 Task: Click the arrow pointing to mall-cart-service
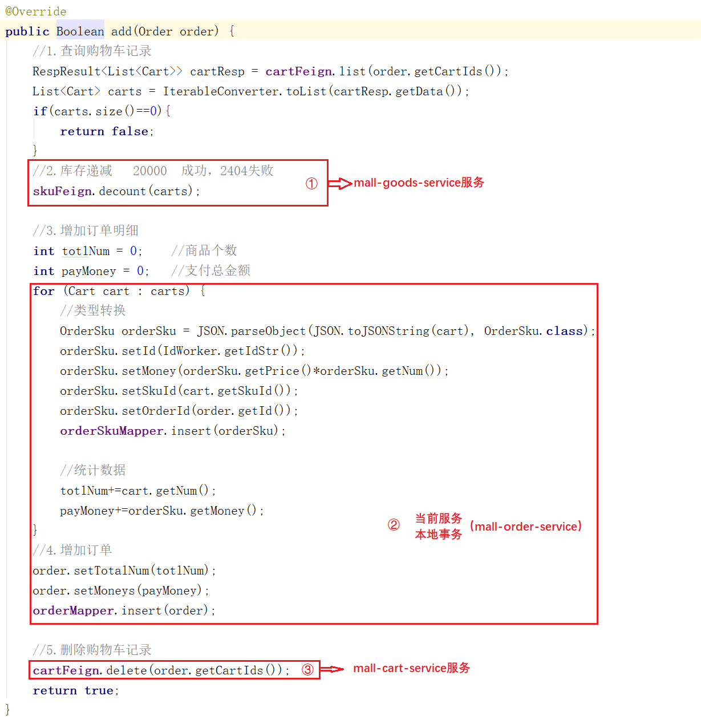point(332,669)
